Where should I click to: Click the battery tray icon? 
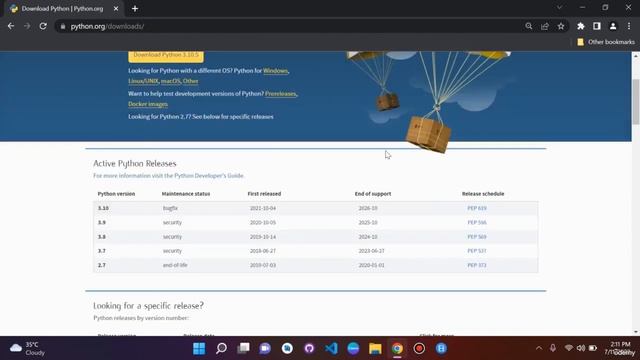pos(593,348)
